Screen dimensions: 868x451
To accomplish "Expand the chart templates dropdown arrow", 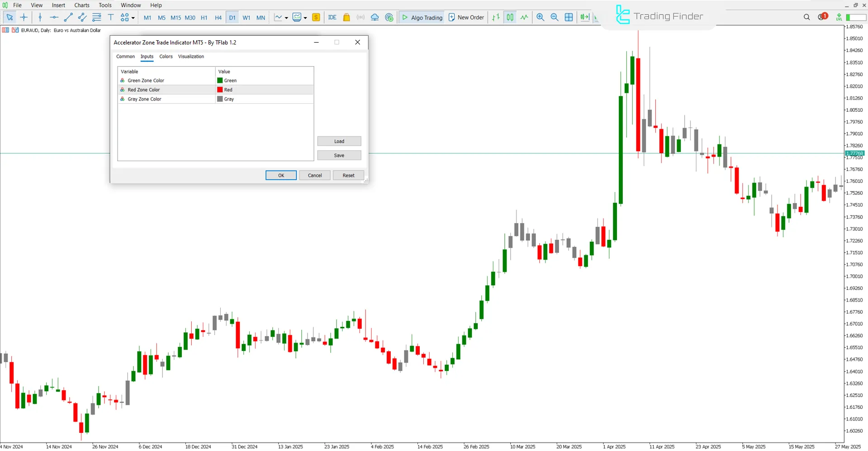I will coord(305,18).
